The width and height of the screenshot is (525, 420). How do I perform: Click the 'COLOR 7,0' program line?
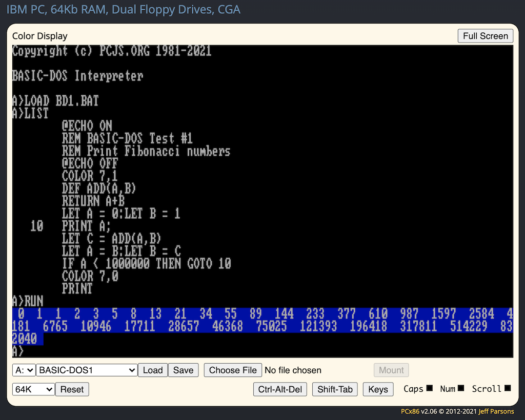click(90, 276)
